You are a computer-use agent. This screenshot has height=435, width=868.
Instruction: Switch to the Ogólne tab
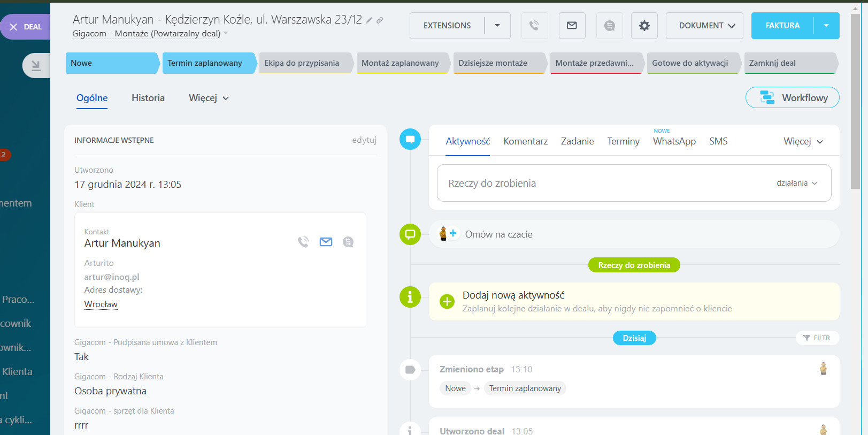point(92,98)
